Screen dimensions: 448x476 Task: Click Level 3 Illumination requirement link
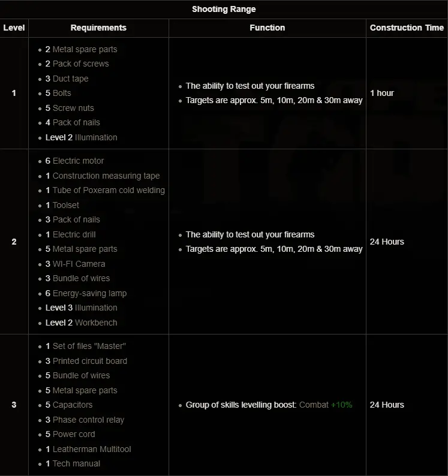tap(96, 308)
